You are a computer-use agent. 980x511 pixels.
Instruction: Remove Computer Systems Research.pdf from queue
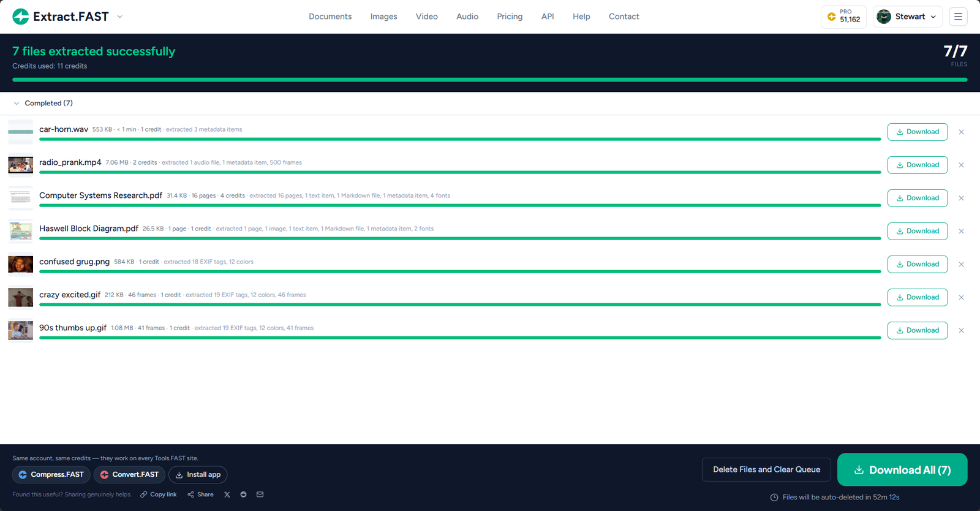(961, 198)
